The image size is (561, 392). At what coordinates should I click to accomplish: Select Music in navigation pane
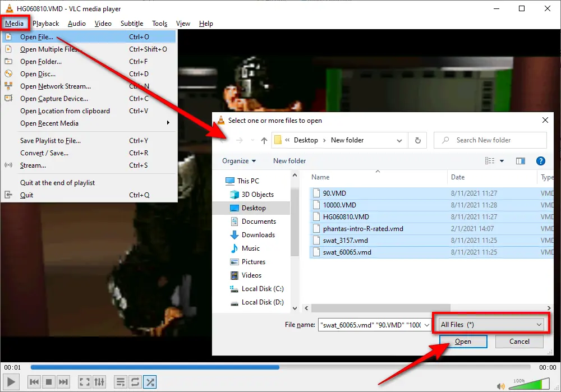point(250,248)
